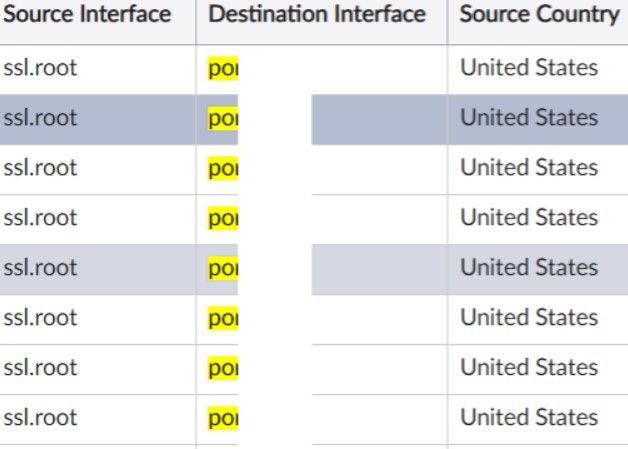
Task: Click ssl.root in the first row
Action: 40,68
